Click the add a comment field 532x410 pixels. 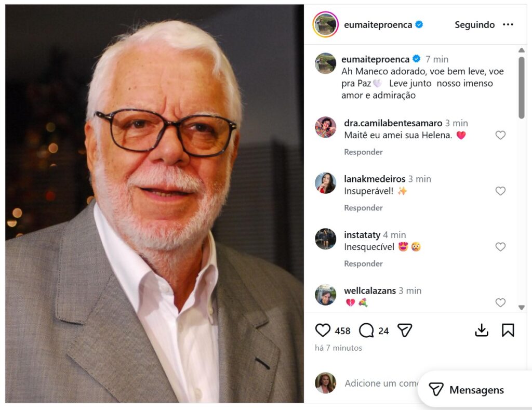tap(380, 383)
